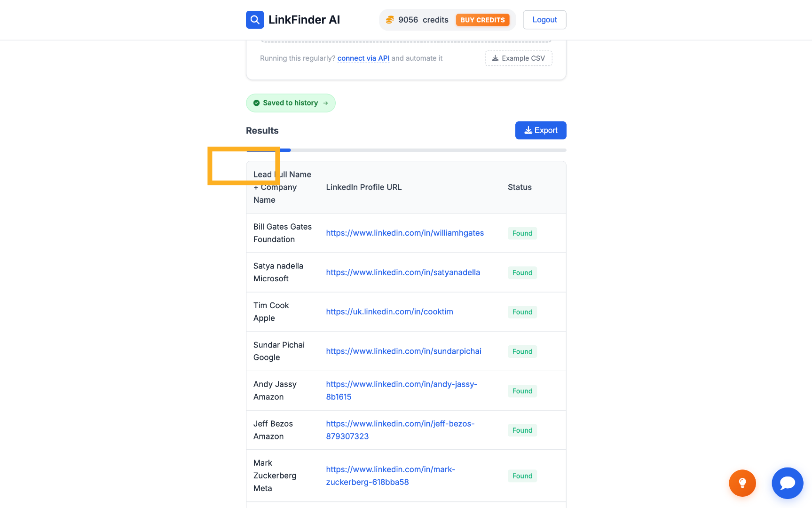The width and height of the screenshot is (812, 508).
Task: Click the LinkFinder AI magnifier logo icon
Action: click(x=255, y=20)
